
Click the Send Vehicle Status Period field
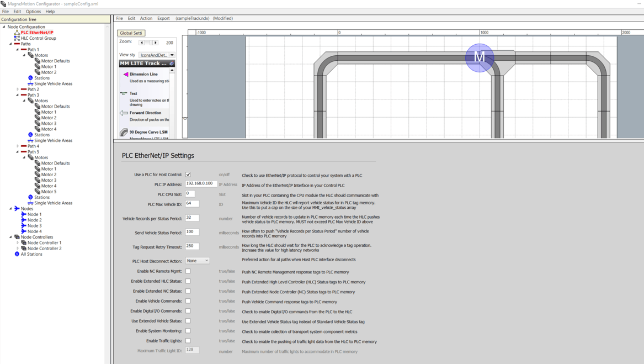[192, 232]
